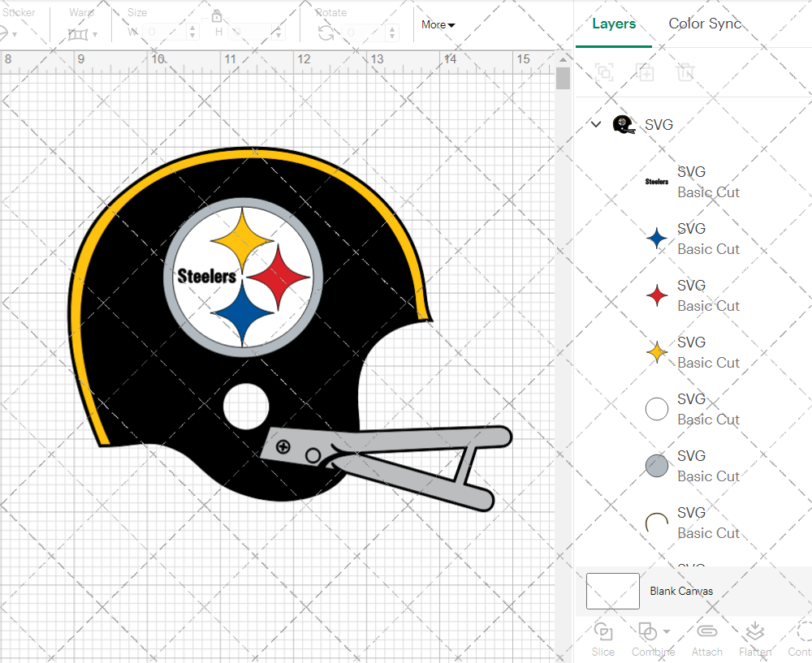Click the white ear hole circle on helmet
The image size is (812, 663).
tap(246, 407)
